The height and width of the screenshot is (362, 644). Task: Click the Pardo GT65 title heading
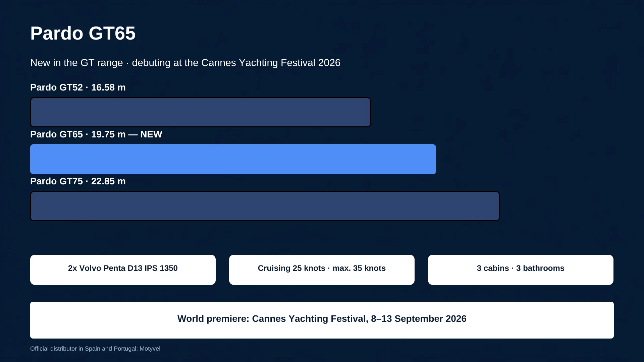coord(83,33)
